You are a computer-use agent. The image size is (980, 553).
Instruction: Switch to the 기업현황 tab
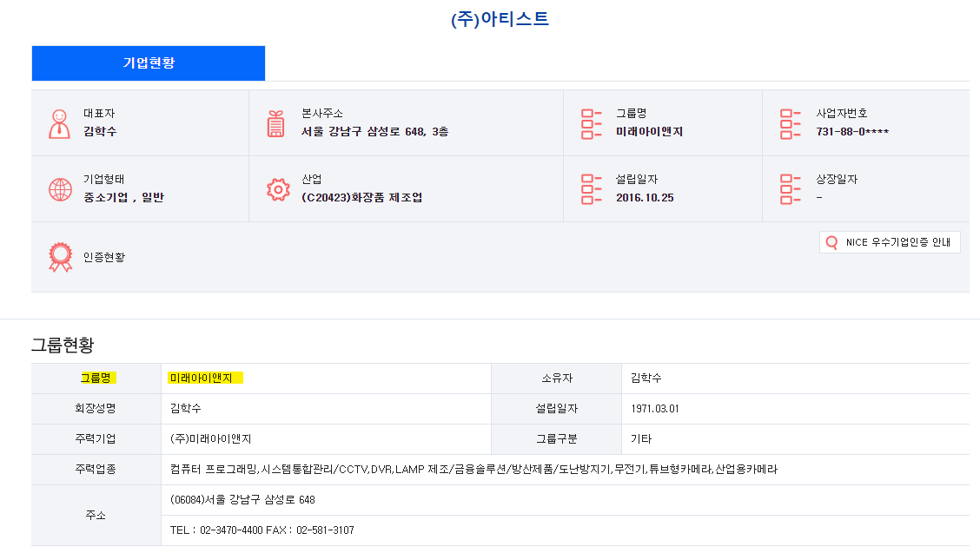coord(148,63)
